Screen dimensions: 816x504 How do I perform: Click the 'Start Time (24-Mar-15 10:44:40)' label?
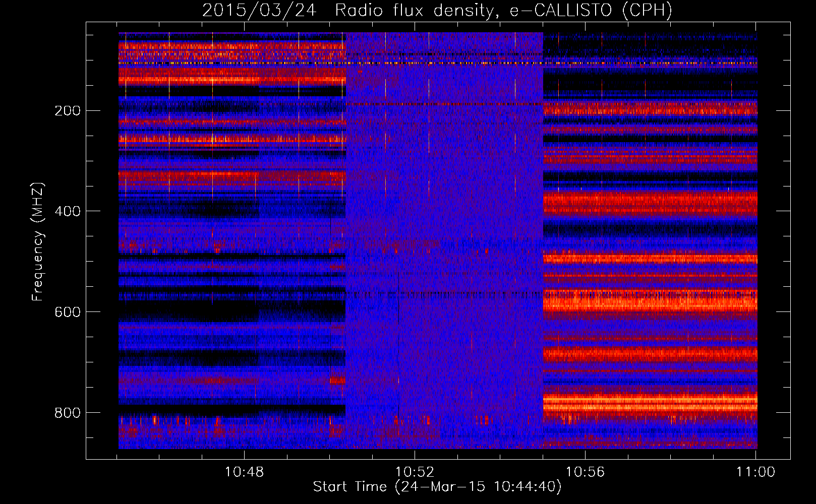[x=437, y=487]
